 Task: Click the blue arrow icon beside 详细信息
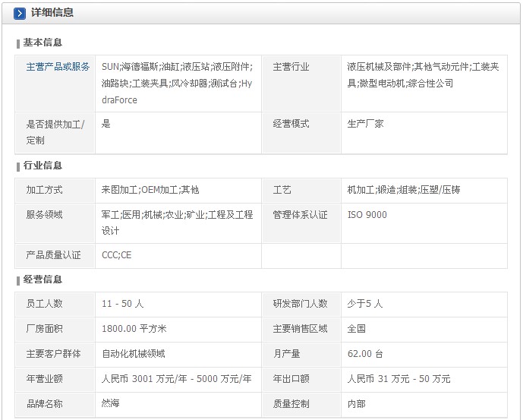(19, 14)
